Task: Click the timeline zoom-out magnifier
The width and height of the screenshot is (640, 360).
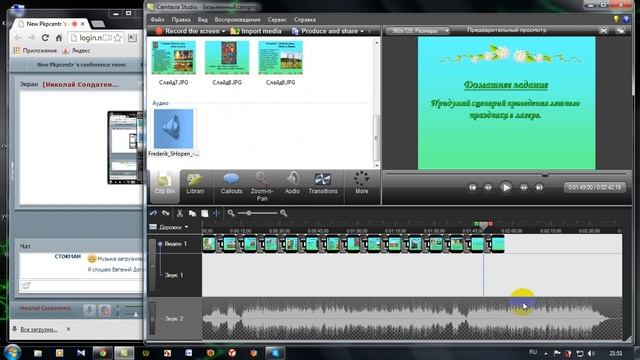Action: (231, 213)
